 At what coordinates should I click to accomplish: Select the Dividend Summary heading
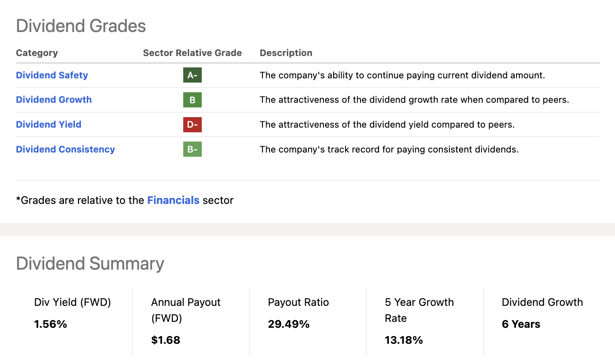[90, 263]
